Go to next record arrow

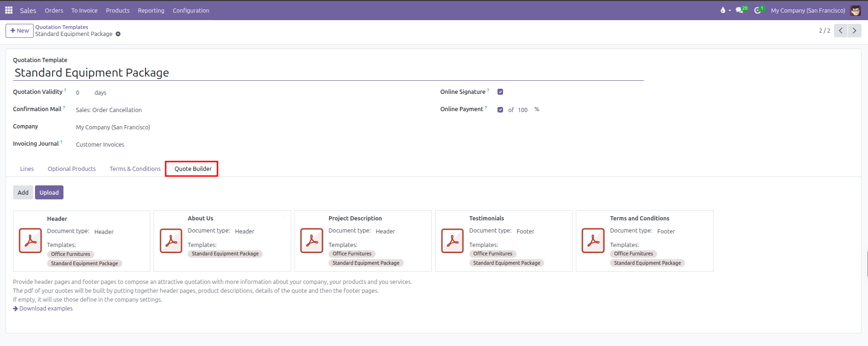pyautogui.click(x=854, y=31)
